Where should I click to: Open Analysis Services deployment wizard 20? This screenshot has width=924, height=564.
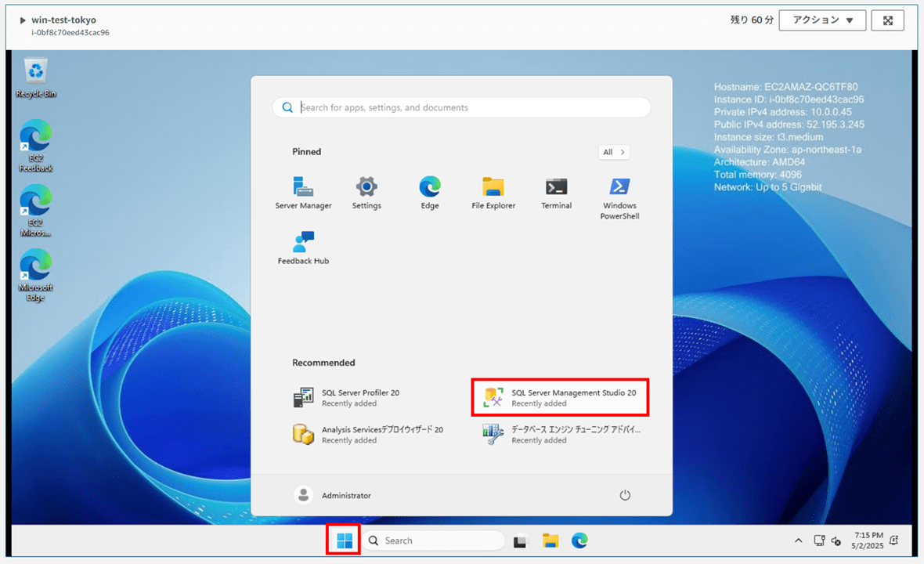coord(368,434)
